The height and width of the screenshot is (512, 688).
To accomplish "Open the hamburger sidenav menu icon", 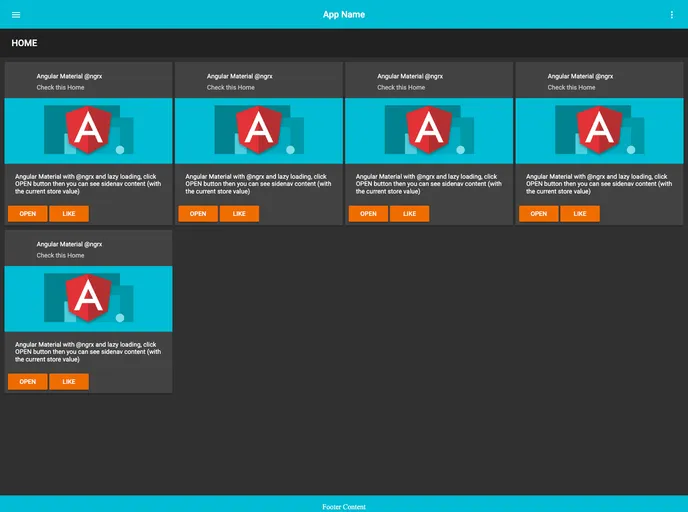I will tap(16, 15).
